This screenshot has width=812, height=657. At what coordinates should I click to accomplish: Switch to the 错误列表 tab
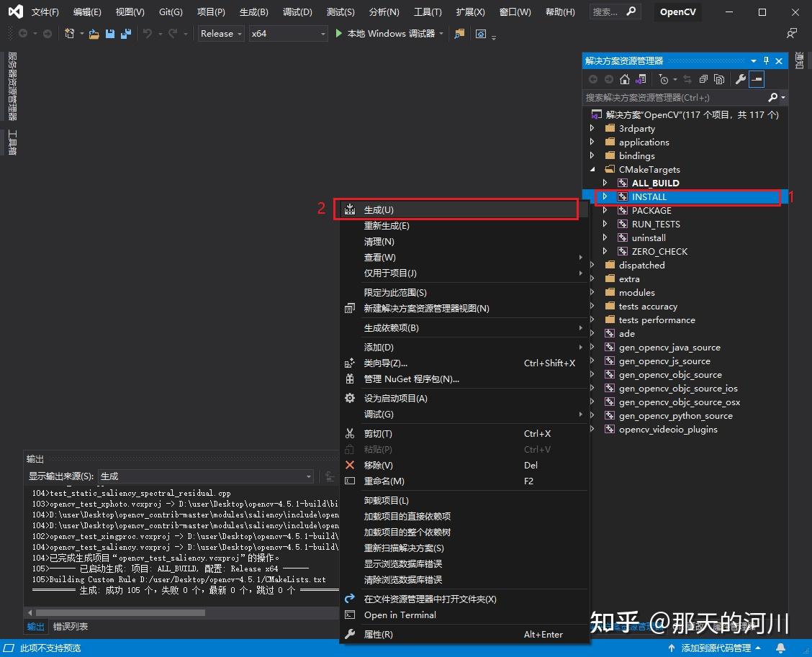point(71,627)
